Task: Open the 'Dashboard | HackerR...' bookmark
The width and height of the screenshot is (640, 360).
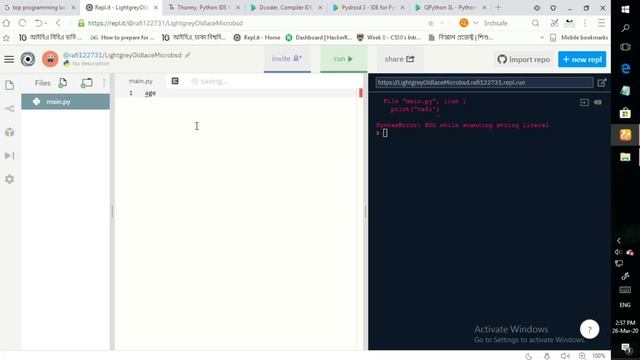Action: pos(318,37)
